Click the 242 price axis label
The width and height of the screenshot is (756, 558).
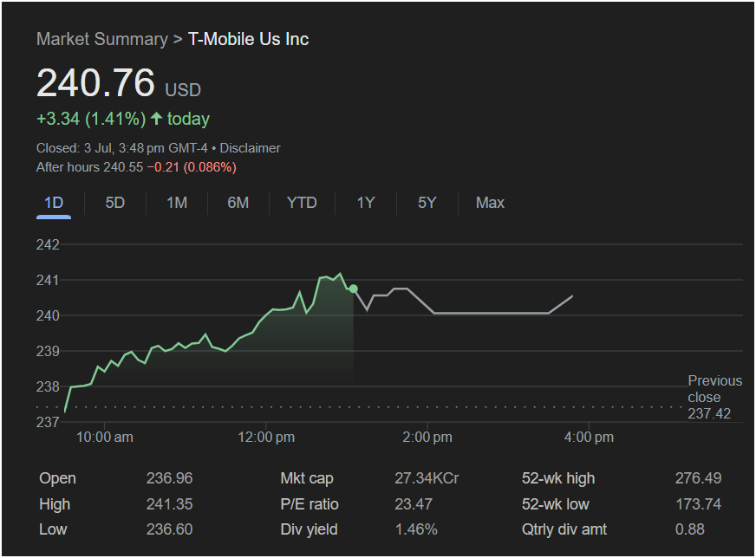[x=48, y=245]
